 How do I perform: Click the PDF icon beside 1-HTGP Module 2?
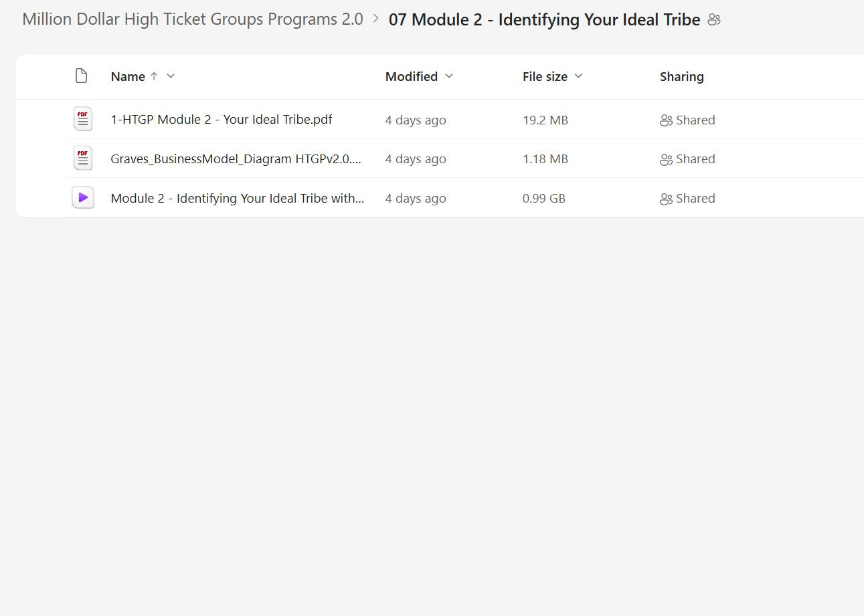click(82, 120)
